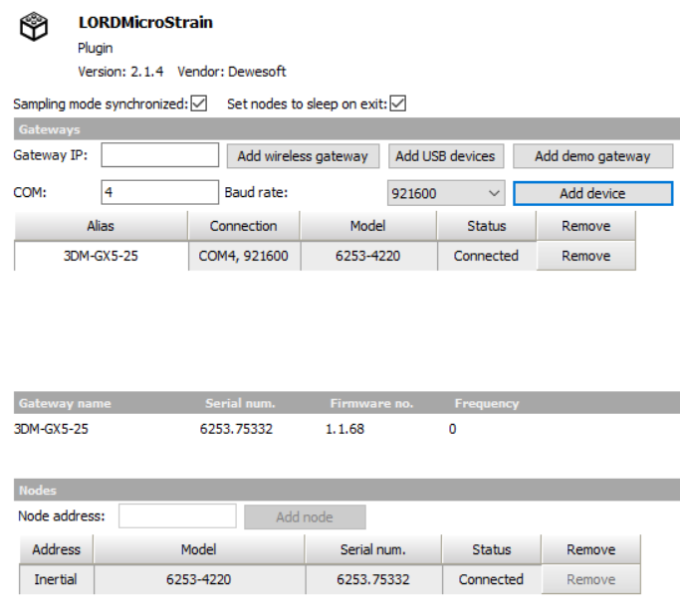Select node serial 6253.75332 cell
The height and width of the screenshot is (616, 680).
coord(373,579)
